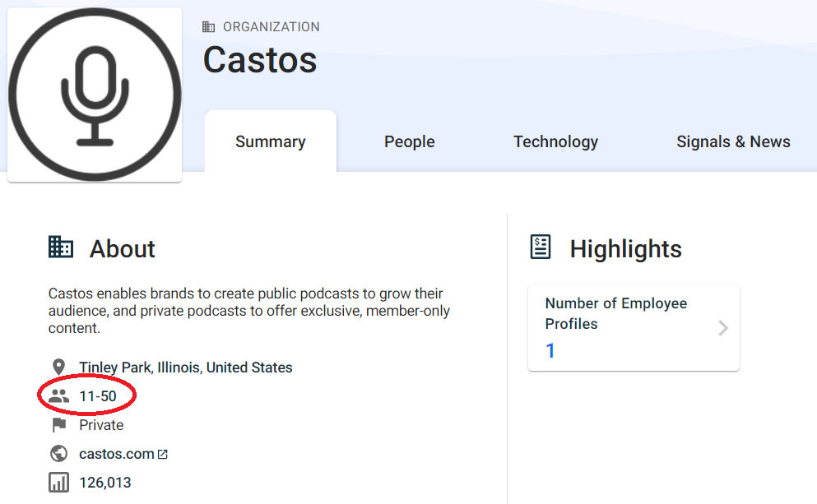This screenshot has width=817, height=504.
Task: Click the organization building icon above Castos
Action: coord(209,27)
